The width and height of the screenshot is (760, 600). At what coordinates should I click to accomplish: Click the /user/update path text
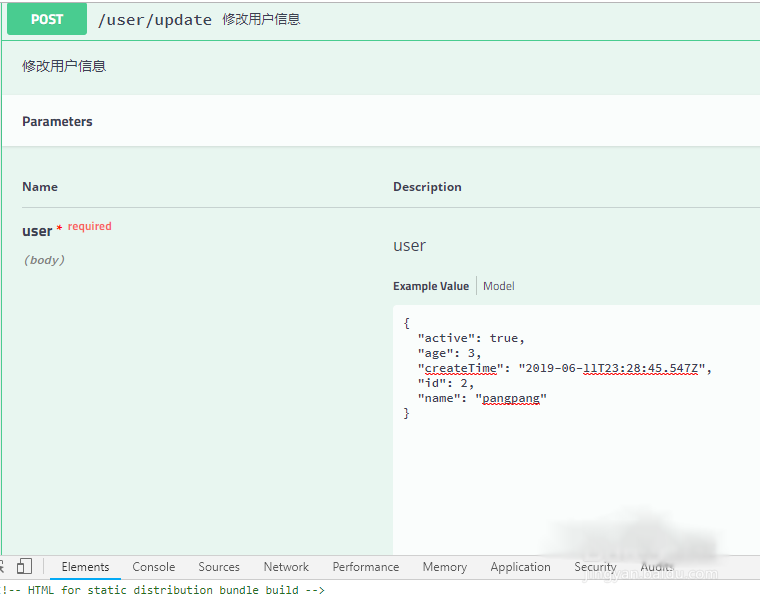pos(155,20)
